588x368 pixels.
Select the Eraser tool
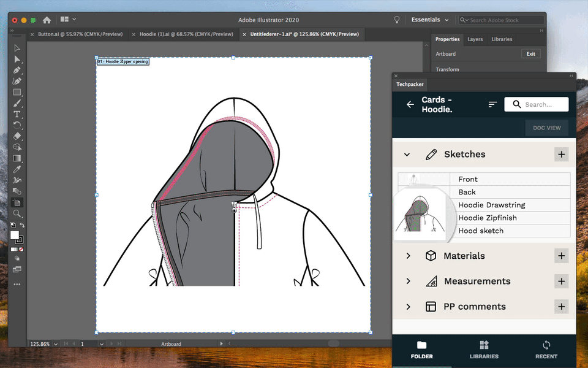click(x=17, y=136)
